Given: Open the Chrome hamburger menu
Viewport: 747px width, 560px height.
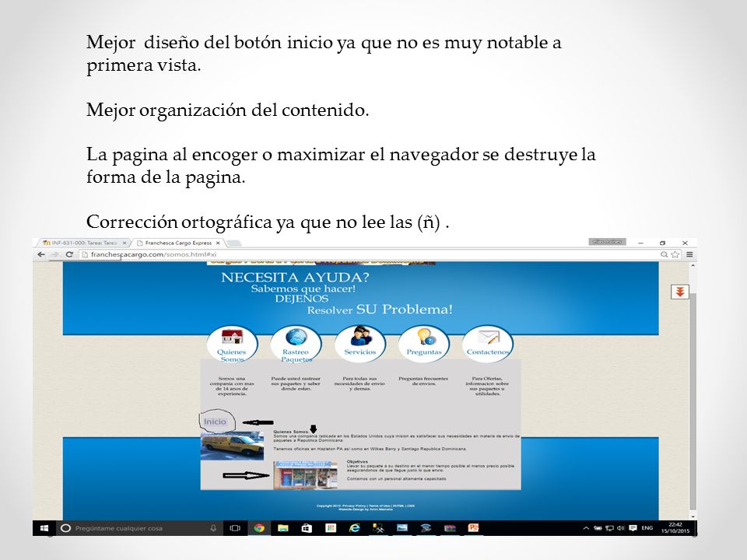Looking at the screenshot, I should point(689,254).
